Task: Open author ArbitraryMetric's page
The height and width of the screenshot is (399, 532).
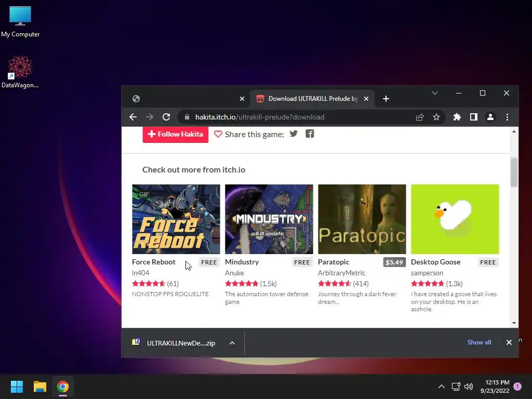Action: 342,273
